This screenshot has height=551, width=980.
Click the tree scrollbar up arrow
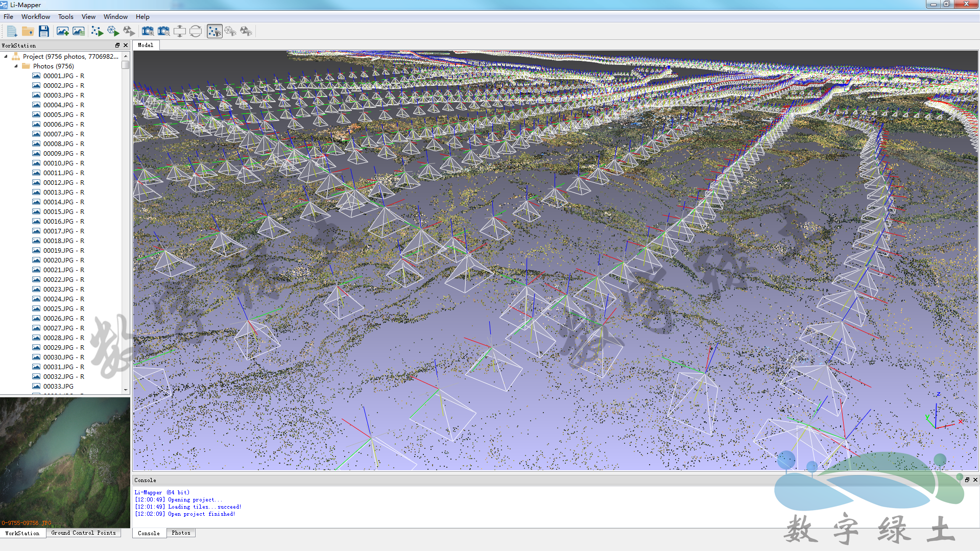(126, 56)
